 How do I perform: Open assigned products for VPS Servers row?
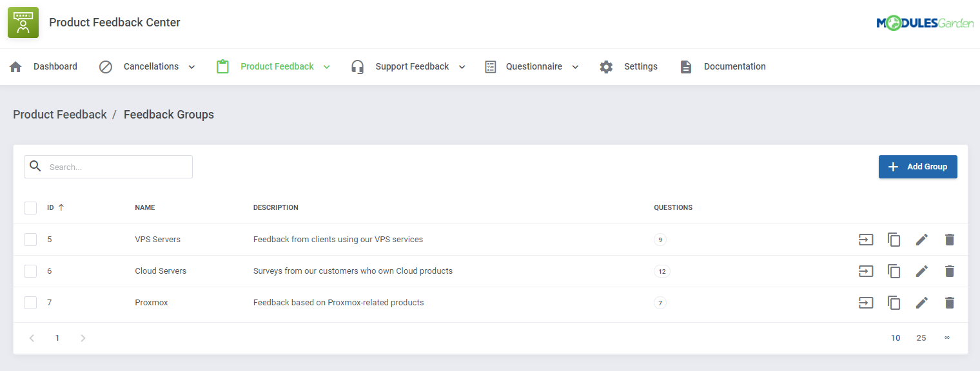(x=866, y=240)
